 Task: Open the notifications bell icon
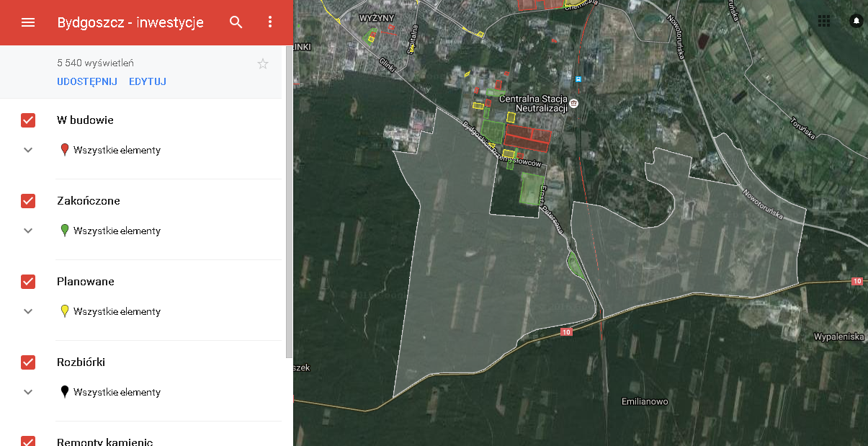(x=856, y=21)
